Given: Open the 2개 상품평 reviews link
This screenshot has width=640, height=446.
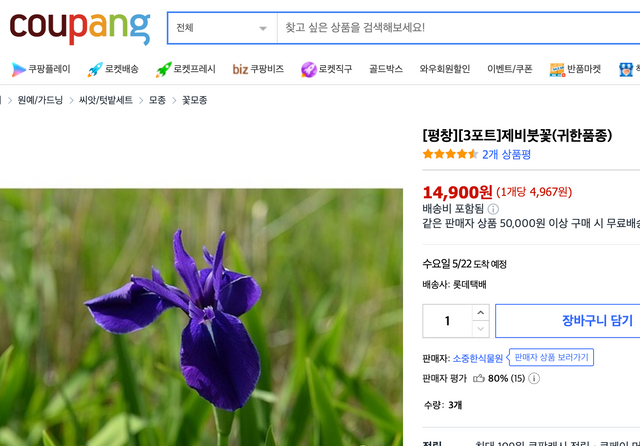Looking at the screenshot, I should tap(506, 154).
